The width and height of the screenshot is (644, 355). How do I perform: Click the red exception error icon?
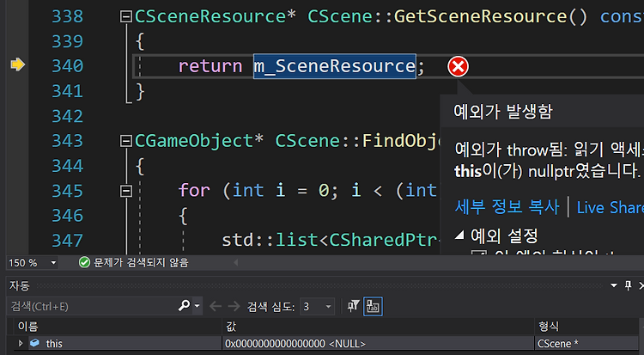pyautogui.click(x=458, y=67)
